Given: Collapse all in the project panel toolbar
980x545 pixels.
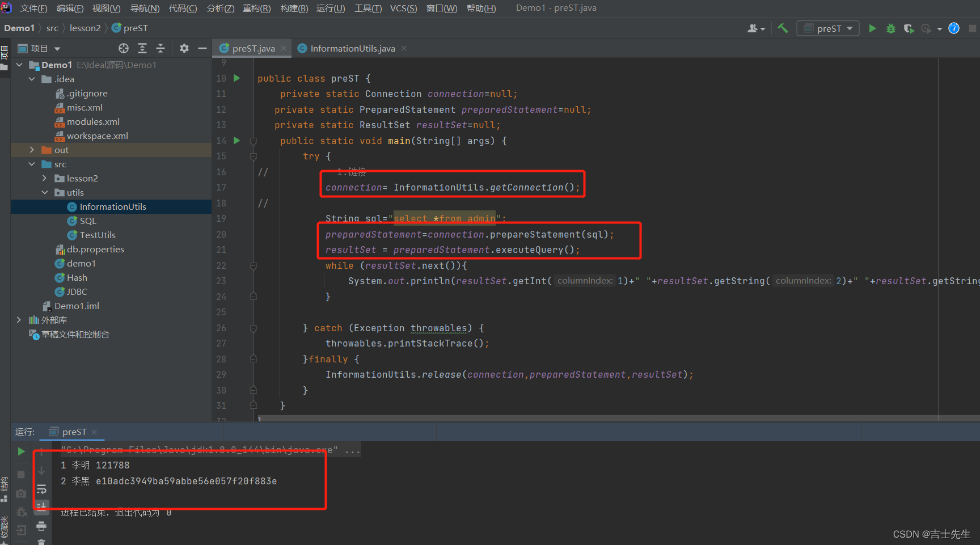Looking at the screenshot, I should tap(160, 48).
